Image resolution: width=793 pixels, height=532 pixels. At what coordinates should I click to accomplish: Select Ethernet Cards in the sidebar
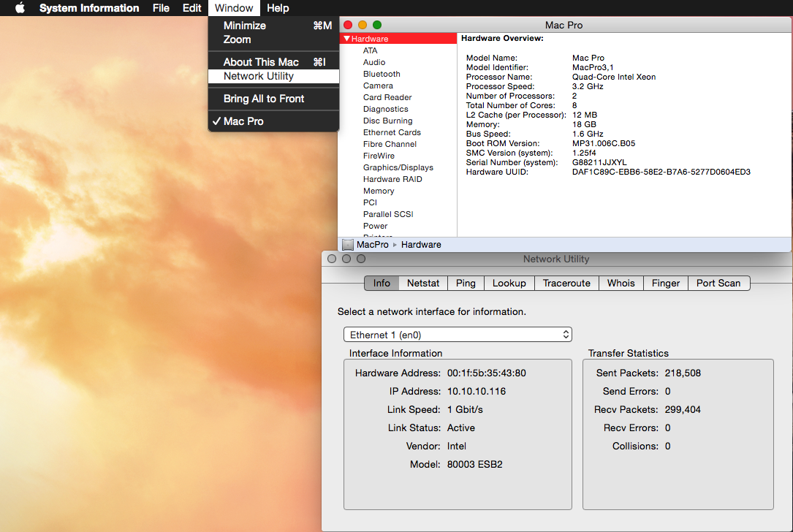[392, 132]
